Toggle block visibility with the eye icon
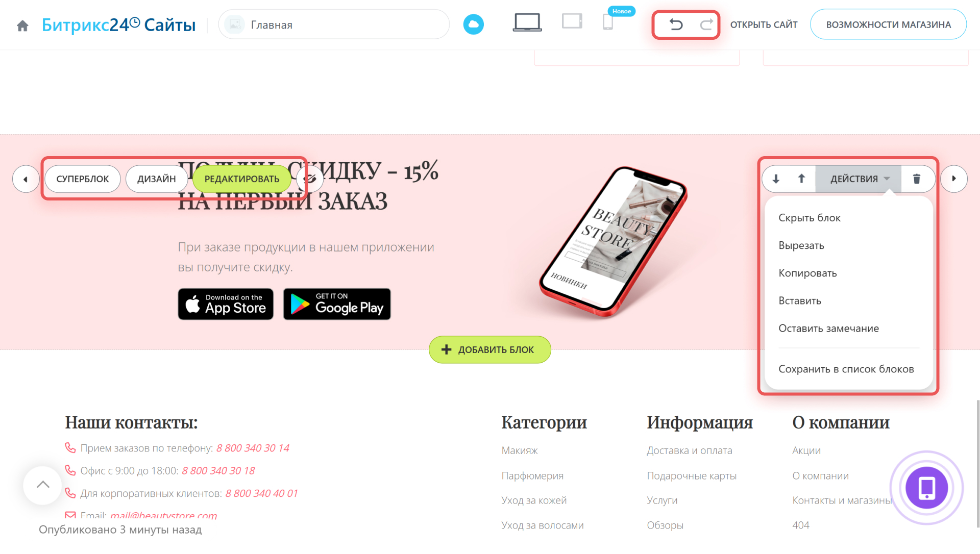 [x=310, y=179]
